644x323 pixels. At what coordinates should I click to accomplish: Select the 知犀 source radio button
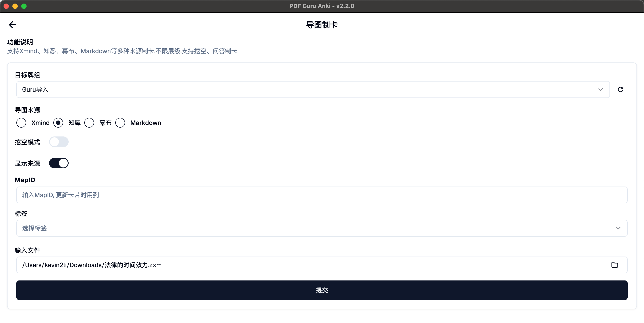pos(58,123)
